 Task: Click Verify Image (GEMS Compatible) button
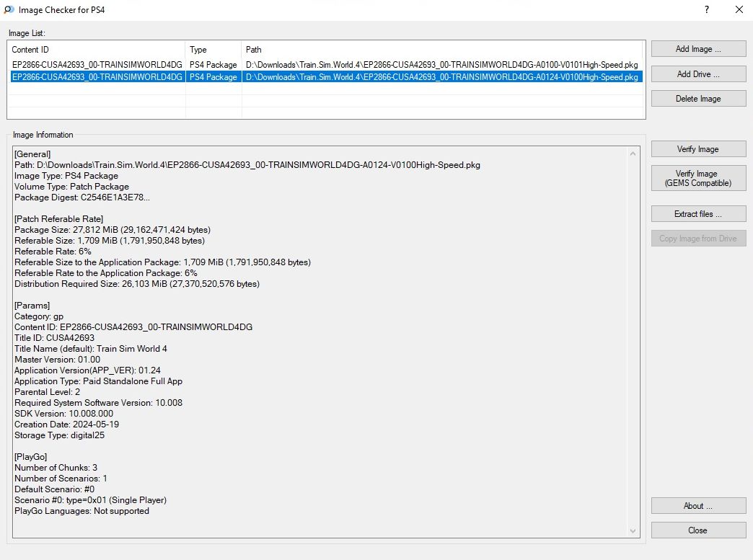(698, 178)
